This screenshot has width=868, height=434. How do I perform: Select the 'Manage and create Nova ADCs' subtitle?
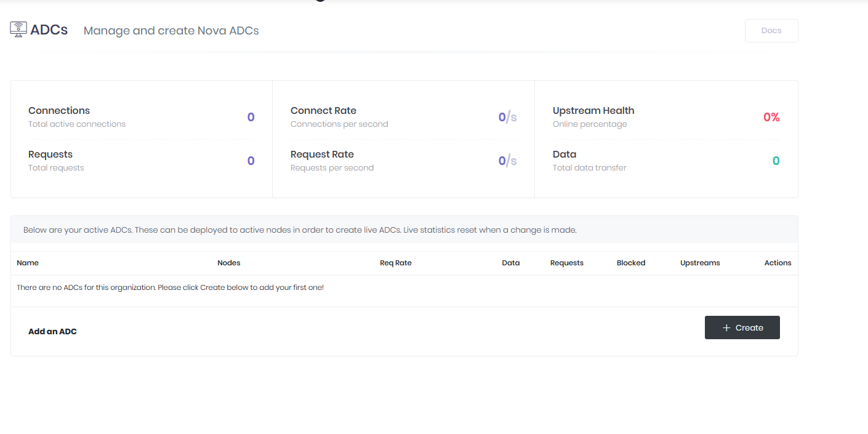(171, 31)
